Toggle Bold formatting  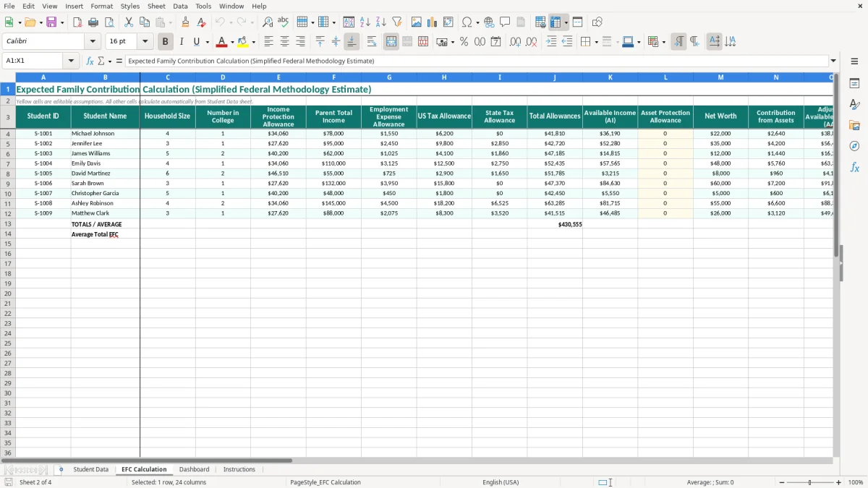click(x=165, y=42)
